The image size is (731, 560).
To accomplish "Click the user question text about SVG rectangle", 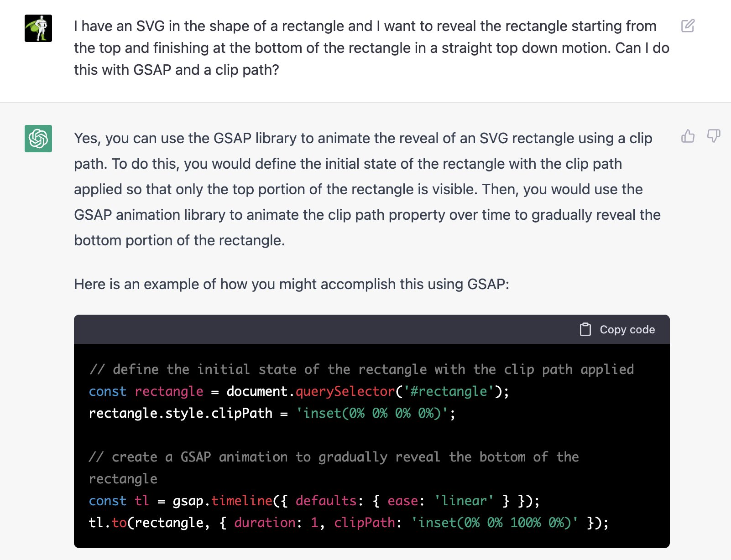I will [x=371, y=48].
